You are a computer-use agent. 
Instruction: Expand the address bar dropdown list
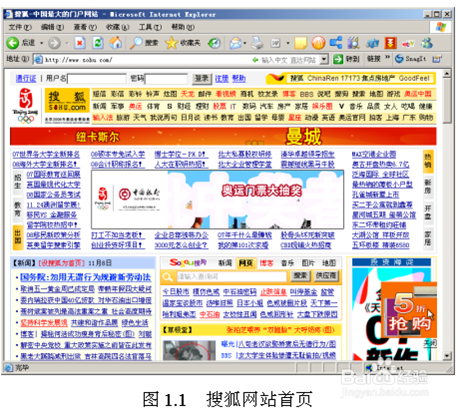point(324,60)
